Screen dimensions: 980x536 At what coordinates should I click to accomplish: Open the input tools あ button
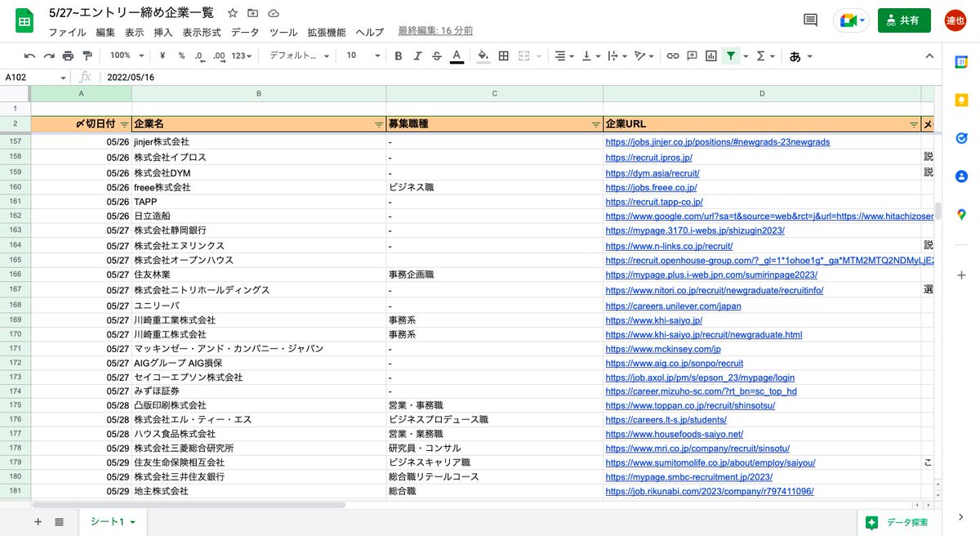(x=800, y=56)
